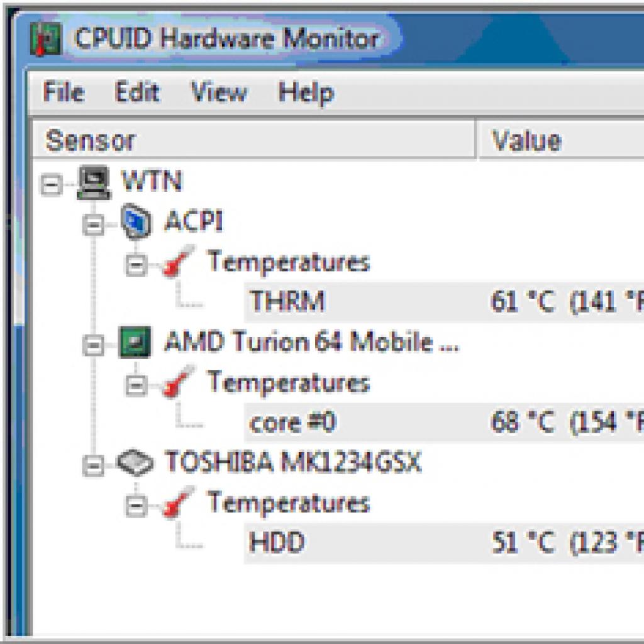Click the AMD Turion processor chip icon
Screen dimensions: 644x644
[x=135, y=341]
